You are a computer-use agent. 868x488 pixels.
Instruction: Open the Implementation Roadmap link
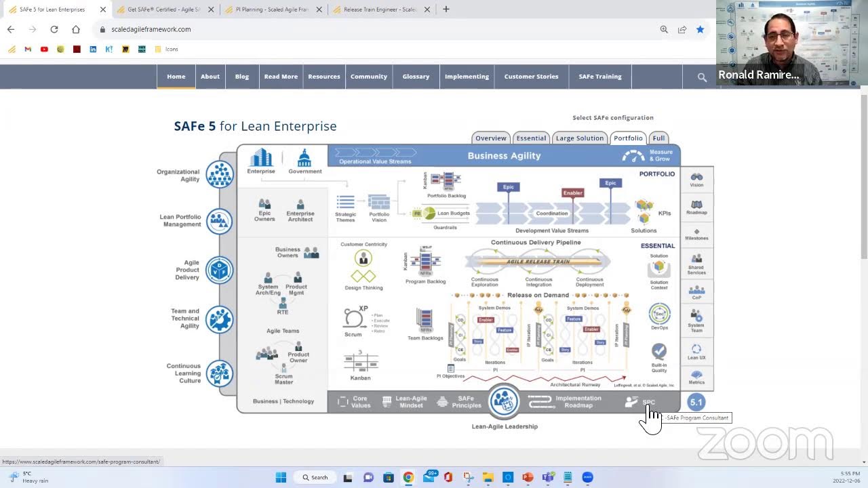(565, 402)
